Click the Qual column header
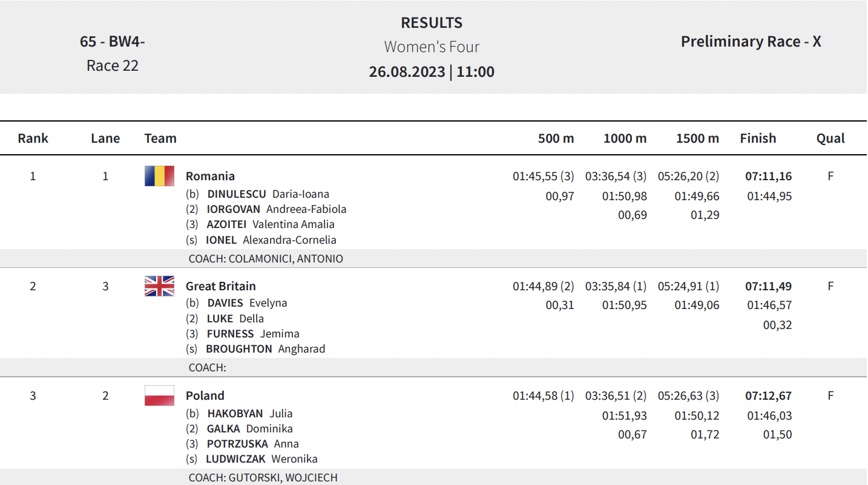Image resolution: width=868 pixels, height=485 pixels. (830, 138)
